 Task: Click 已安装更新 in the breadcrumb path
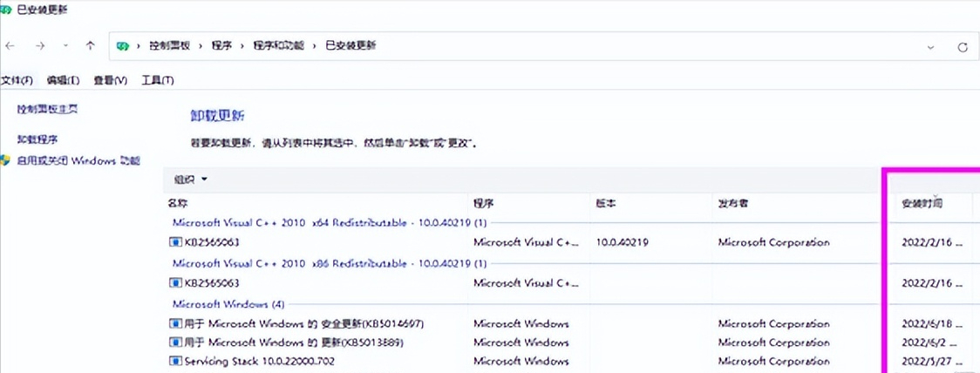(x=350, y=45)
